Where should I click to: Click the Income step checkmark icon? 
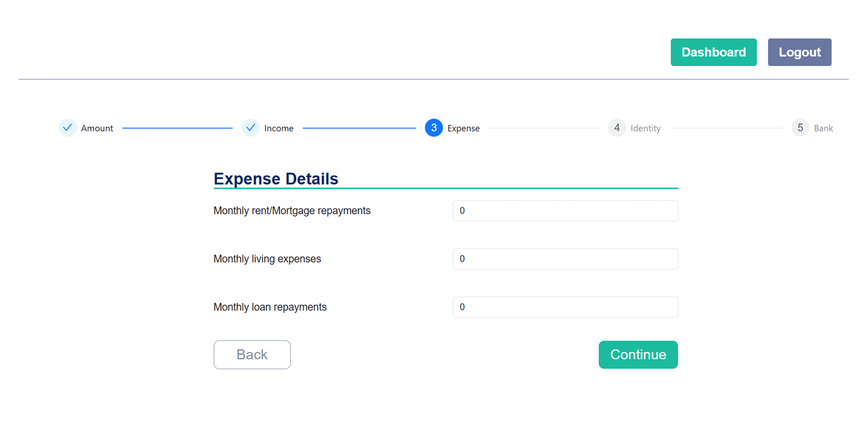pyautogui.click(x=250, y=128)
